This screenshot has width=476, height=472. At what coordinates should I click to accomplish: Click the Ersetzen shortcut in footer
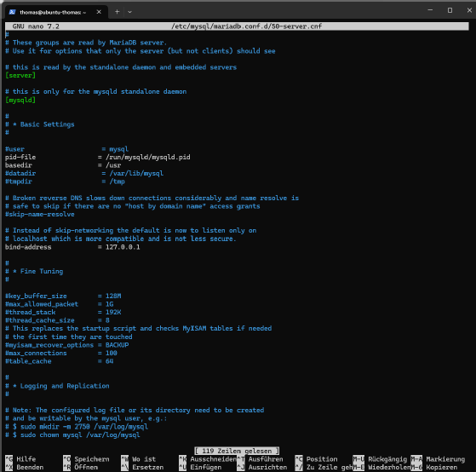142,467
